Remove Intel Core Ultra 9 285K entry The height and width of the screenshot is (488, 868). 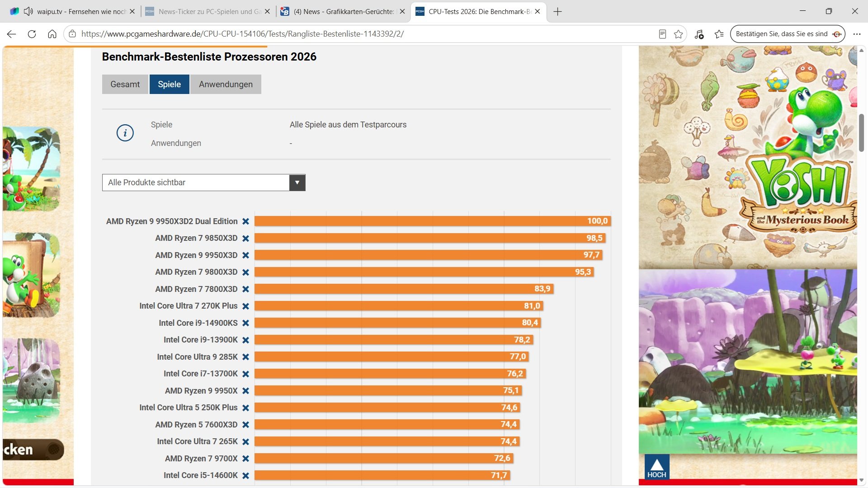click(x=245, y=357)
